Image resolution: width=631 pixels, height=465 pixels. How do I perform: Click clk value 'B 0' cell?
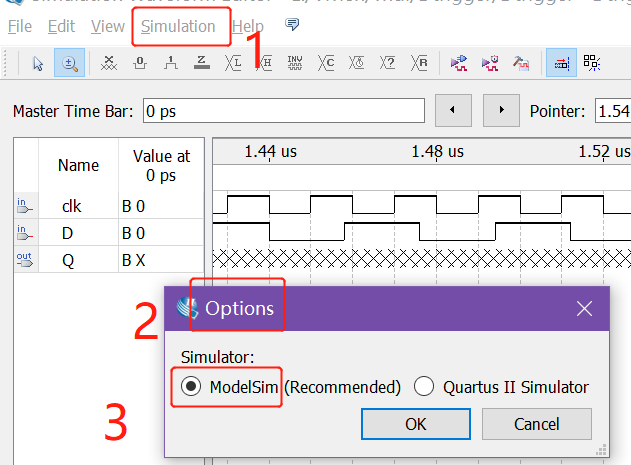point(161,206)
